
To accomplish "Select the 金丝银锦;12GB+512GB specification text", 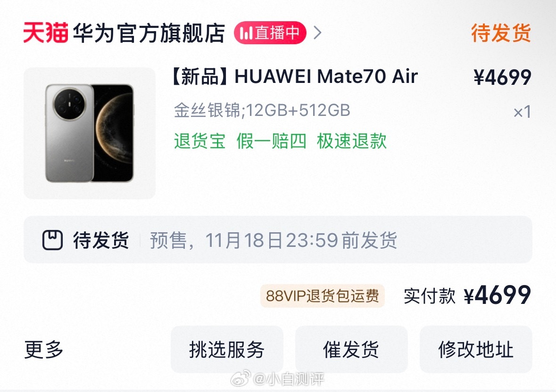I will click(262, 110).
